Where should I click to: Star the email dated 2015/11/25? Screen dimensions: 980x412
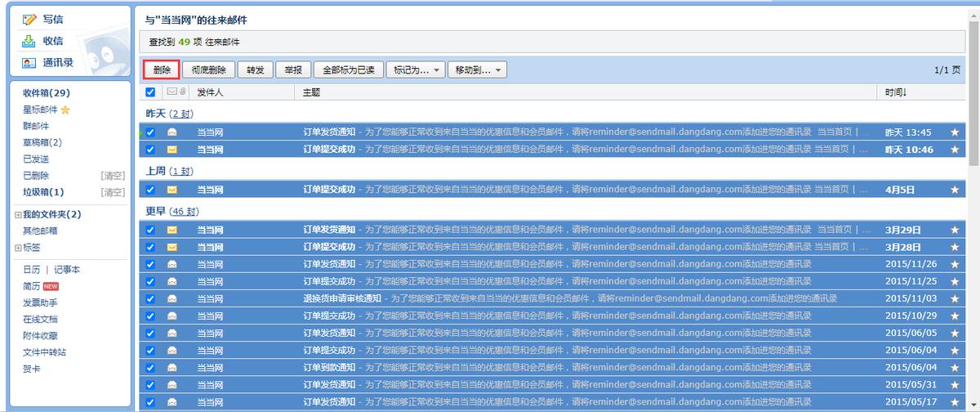click(x=955, y=281)
